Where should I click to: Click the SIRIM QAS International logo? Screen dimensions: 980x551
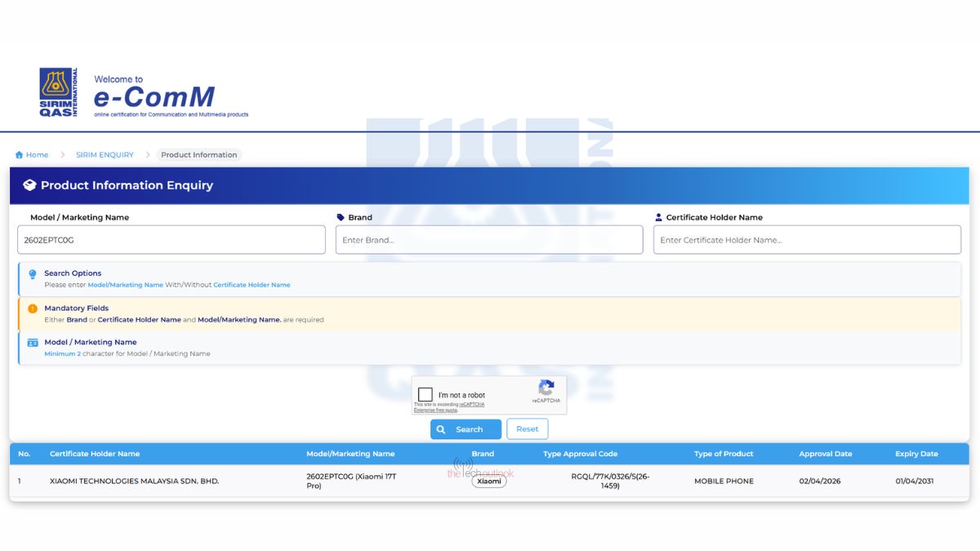click(x=59, y=92)
